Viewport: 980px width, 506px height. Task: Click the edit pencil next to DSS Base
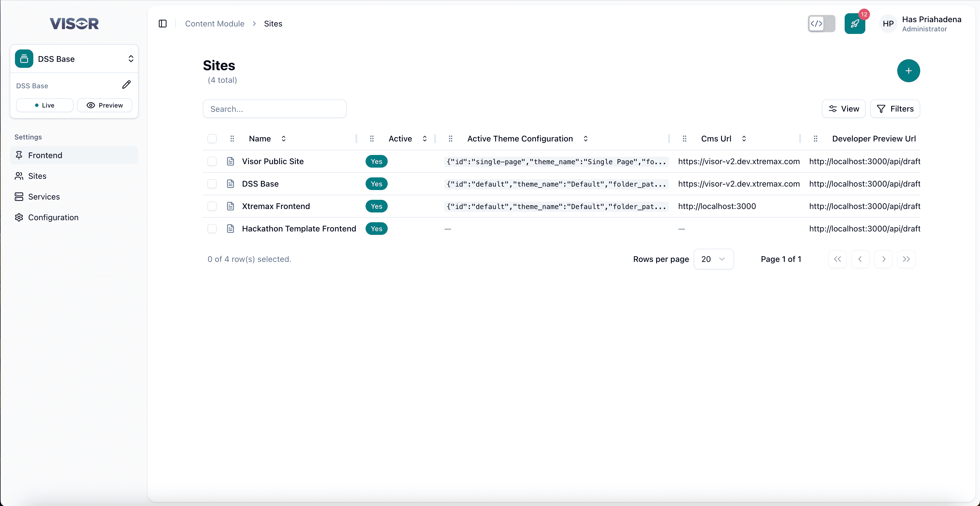[x=127, y=85]
